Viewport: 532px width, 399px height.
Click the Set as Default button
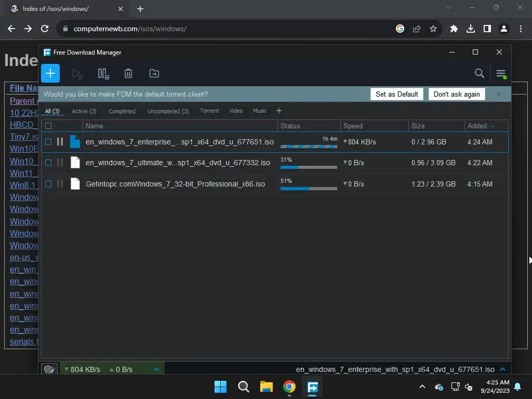click(396, 95)
